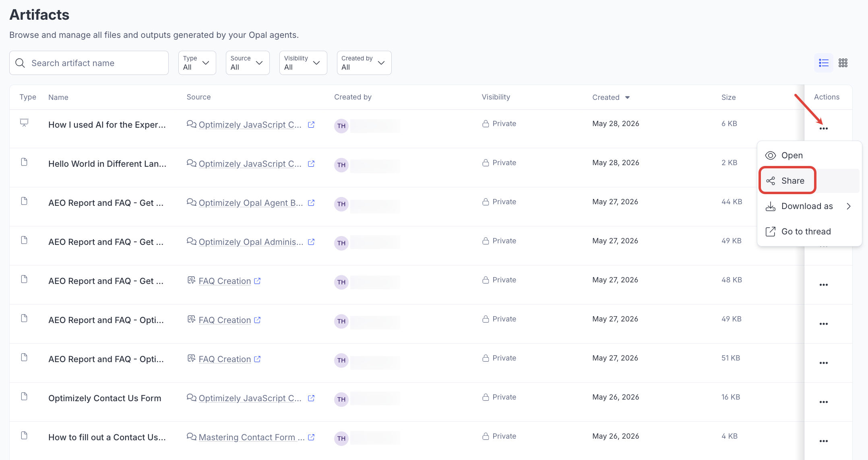Select Open from the actions menu
Screen dimensions: 868x460
point(809,155)
